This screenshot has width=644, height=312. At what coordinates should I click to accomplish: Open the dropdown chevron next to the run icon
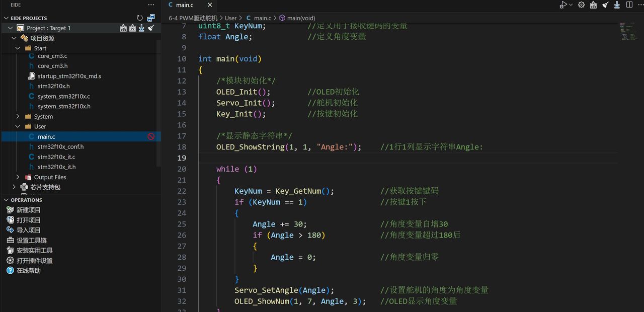tap(571, 5)
